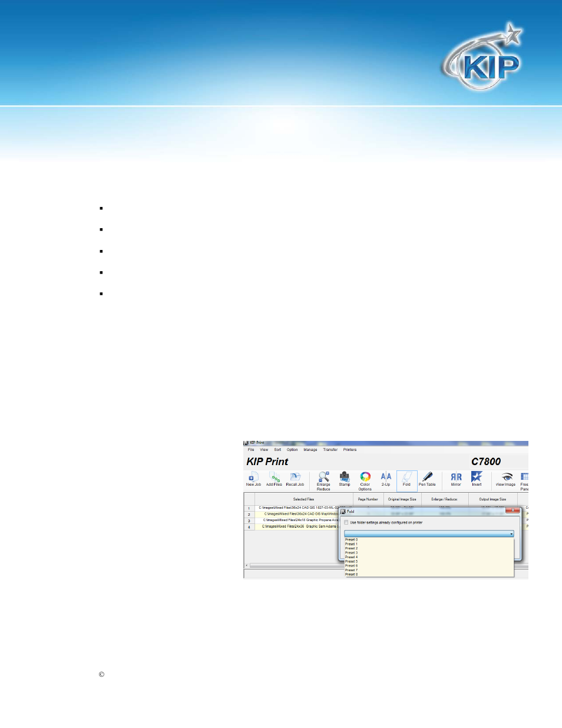Click the Add Files toolbar icon
This screenshot has height=728, width=562.
click(274, 479)
